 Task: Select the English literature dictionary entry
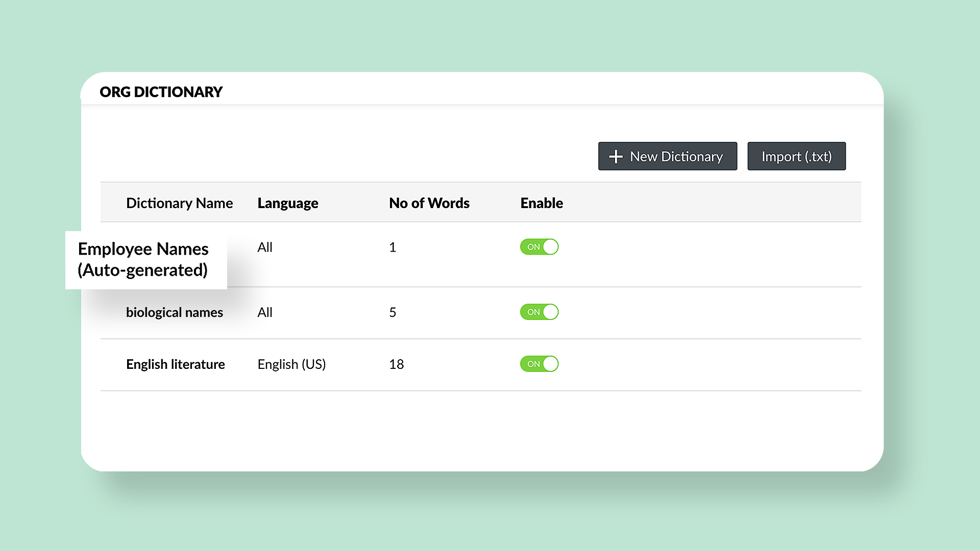[x=176, y=364]
